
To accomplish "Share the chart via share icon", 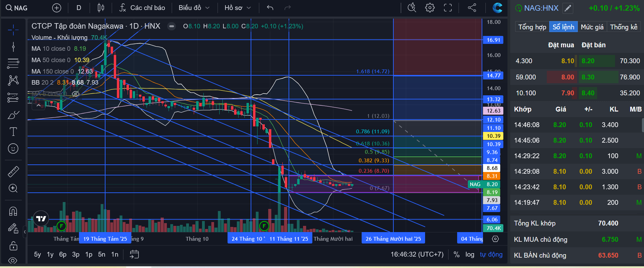I will [x=472, y=8].
